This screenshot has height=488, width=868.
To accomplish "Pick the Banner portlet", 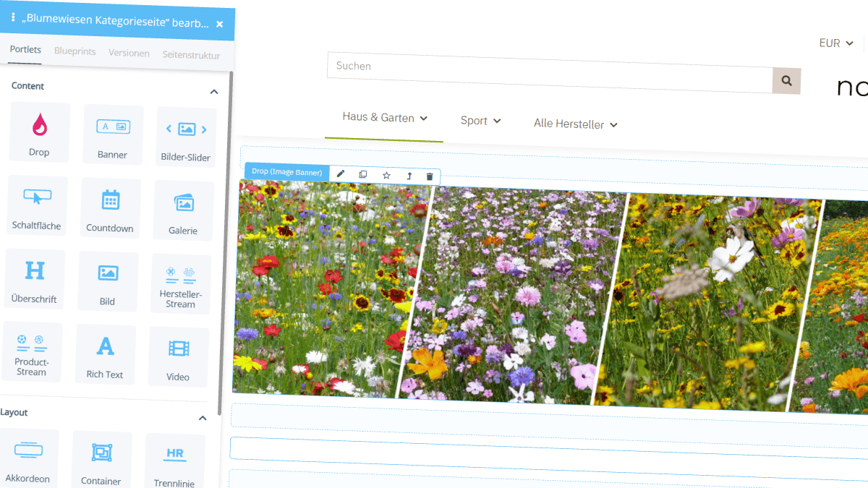I will (x=113, y=134).
